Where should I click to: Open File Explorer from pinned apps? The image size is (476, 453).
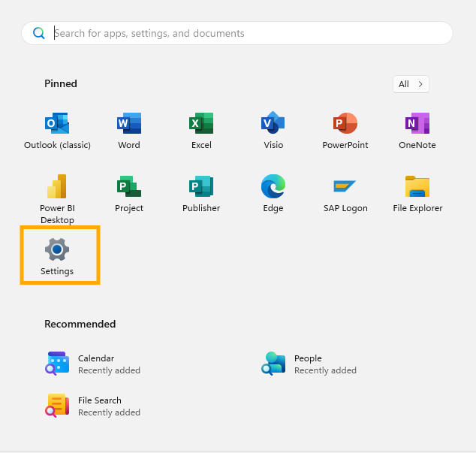click(x=417, y=194)
